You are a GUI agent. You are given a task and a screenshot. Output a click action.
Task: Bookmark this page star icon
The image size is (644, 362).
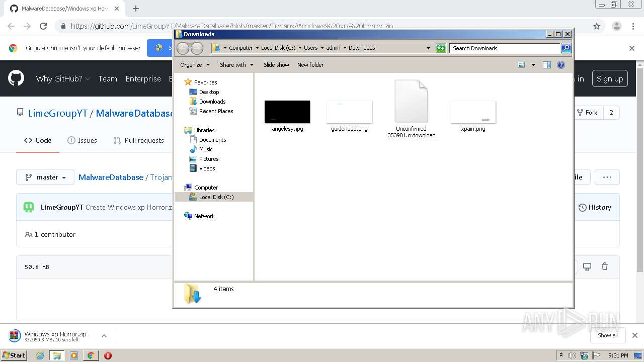(597, 26)
